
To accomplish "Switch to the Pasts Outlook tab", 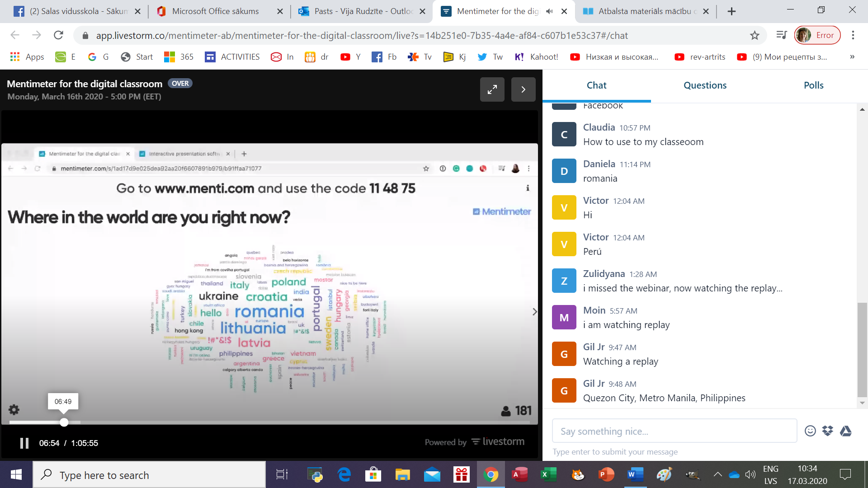I will (362, 11).
